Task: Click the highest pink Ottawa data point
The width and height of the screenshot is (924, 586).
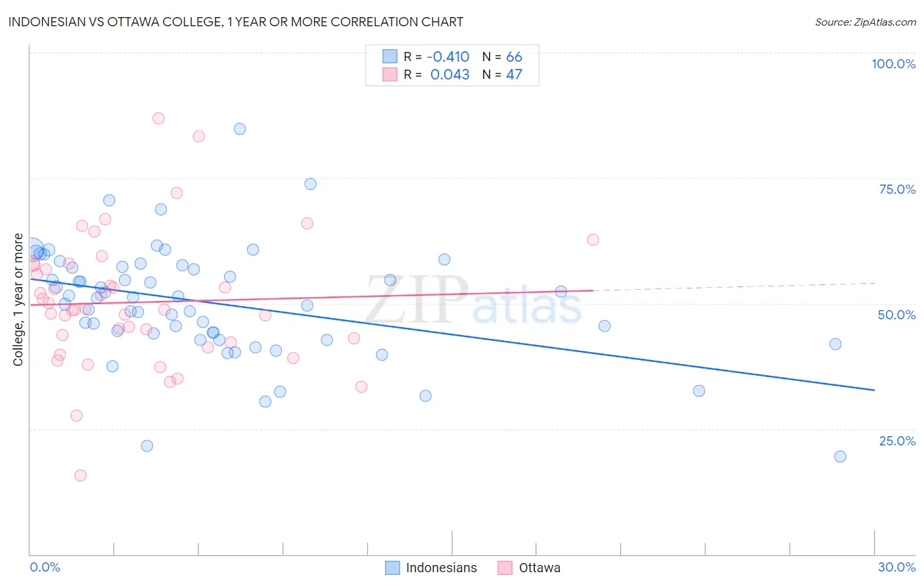Action: pyautogui.click(x=158, y=118)
